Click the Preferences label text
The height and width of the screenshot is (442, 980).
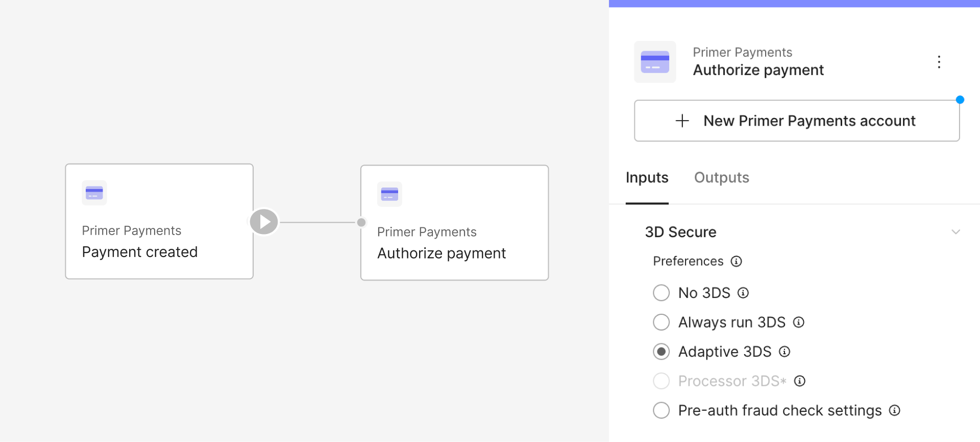click(688, 262)
